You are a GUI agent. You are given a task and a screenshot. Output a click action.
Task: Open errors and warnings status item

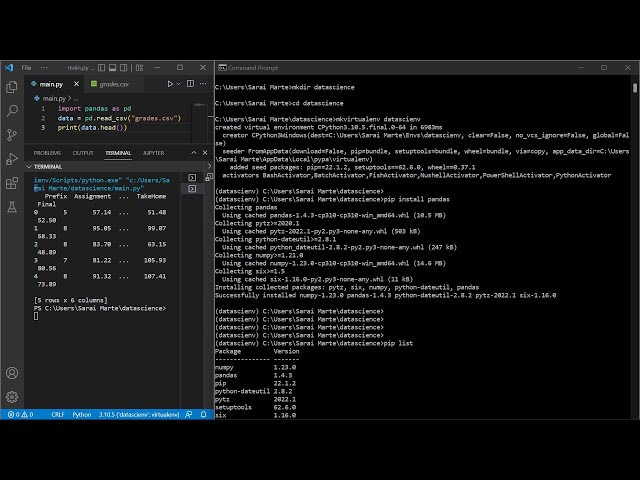[x=20, y=415]
